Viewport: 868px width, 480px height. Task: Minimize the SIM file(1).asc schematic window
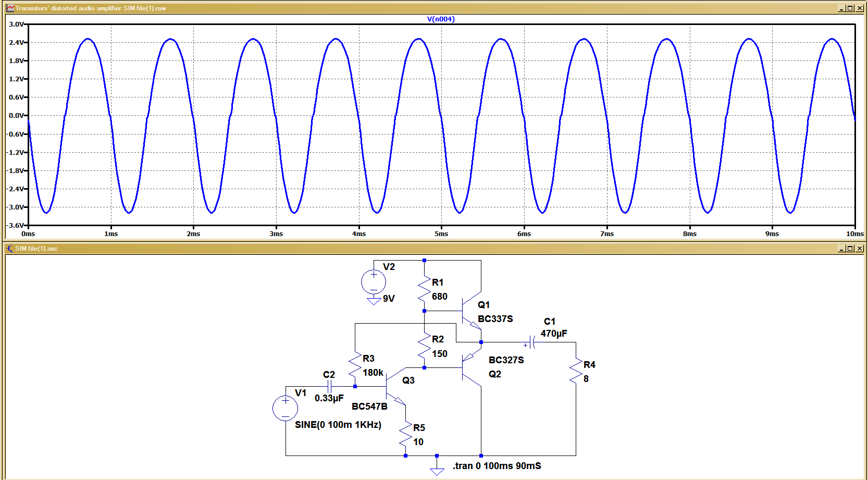click(x=841, y=249)
